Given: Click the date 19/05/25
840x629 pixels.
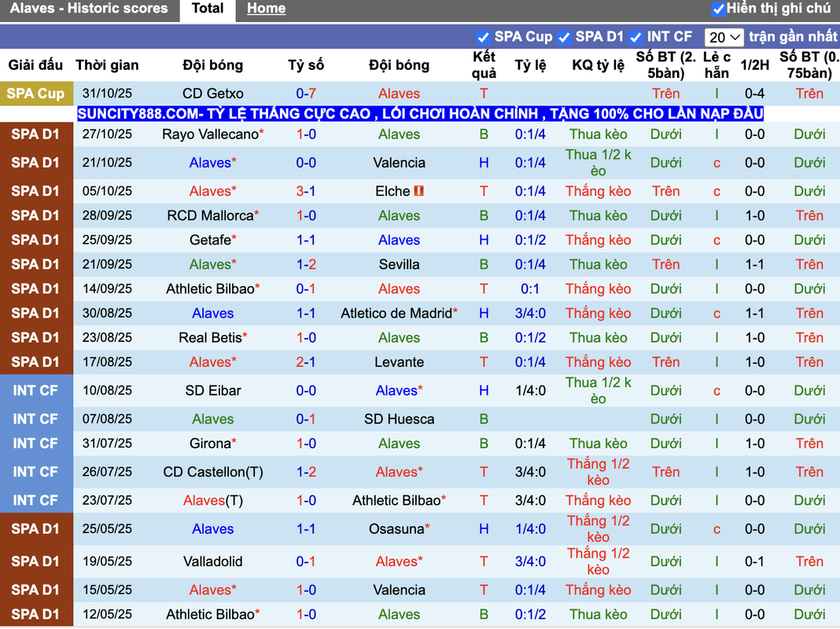Looking at the screenshot, I should [x=107, y=561].
